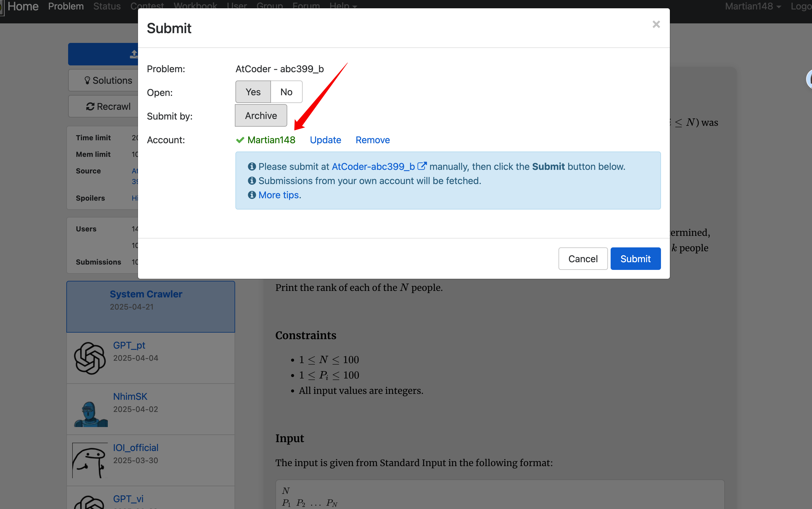This screenshot has width=812, height=509.
Task: Click the 2025-04-21 date under System Crawler
Action: coord(132,307)
